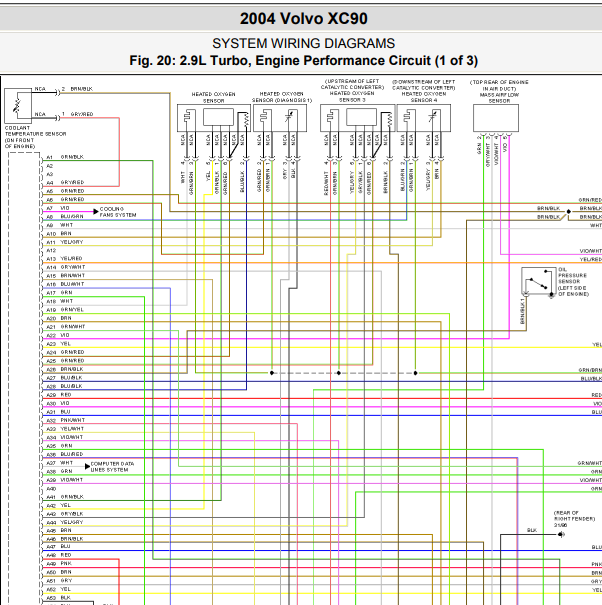Click the Heated Oxygen Sensor 4 component box
The width and height of the screenshot is (602, 605).
point(424,118)
